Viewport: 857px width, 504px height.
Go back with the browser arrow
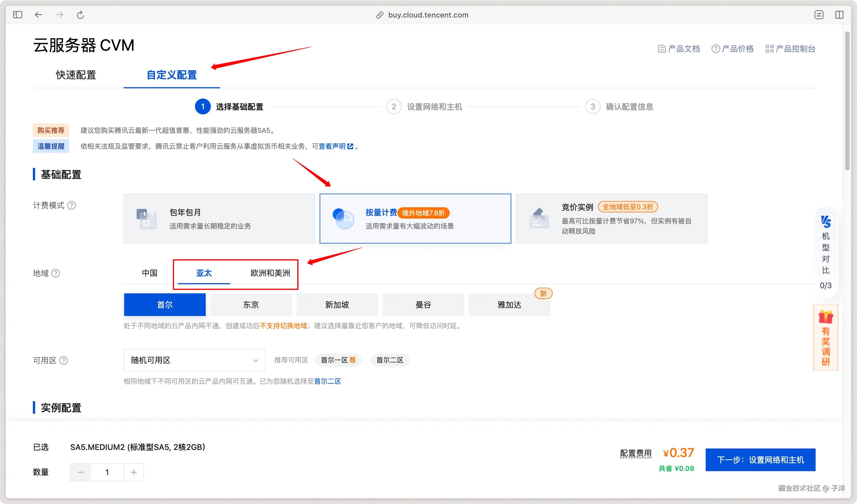point(39,15)
